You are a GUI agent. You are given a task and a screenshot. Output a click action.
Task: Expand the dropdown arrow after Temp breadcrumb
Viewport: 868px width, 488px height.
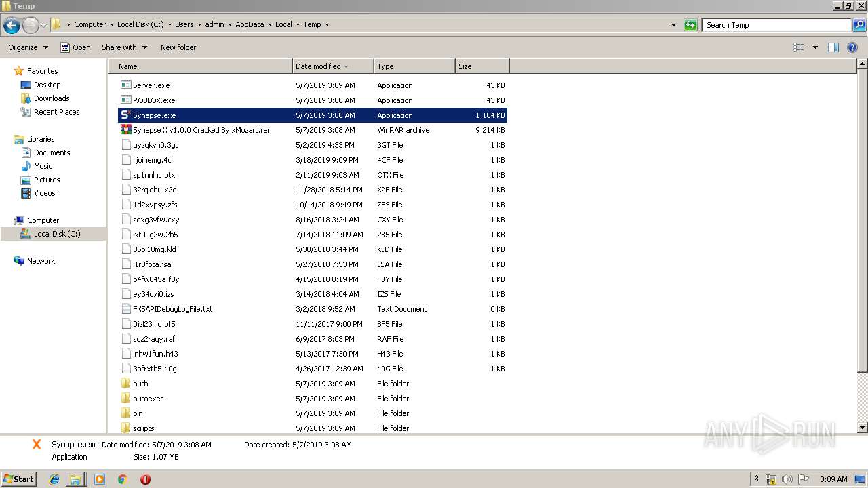327,24
